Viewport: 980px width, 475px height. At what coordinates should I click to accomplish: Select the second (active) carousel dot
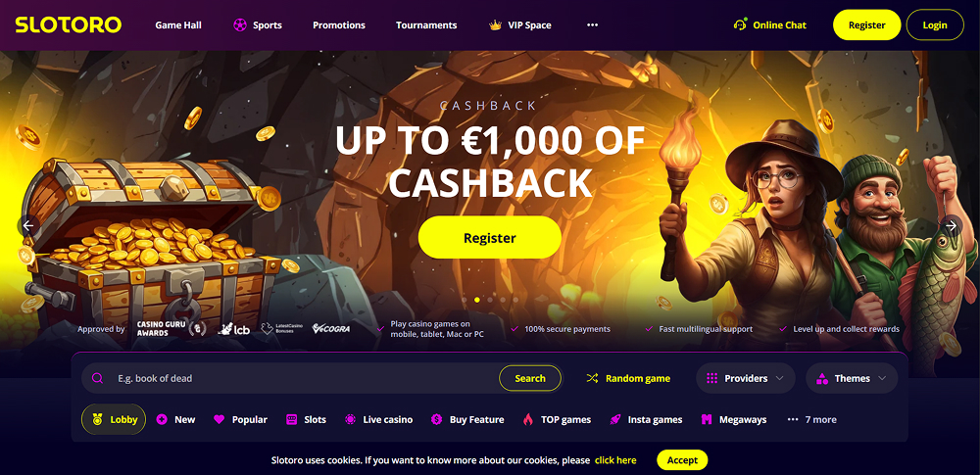click(x=477, y=300)
